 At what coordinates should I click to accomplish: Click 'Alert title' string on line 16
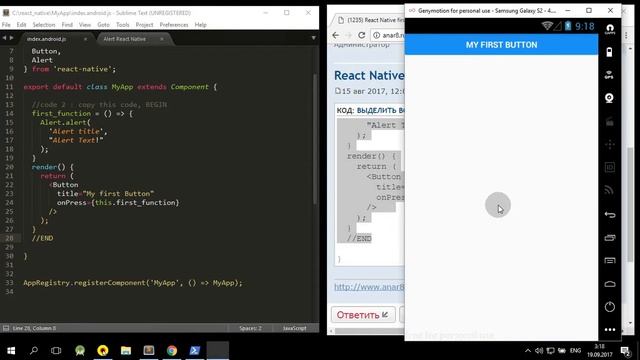[x=78, y=131]
